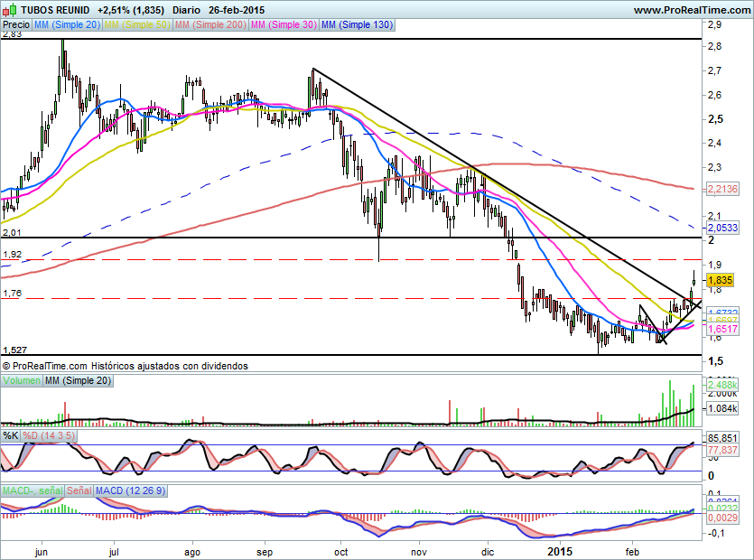Viewport: 754px width, 560px height.
Task: Select the %D (14 3 5) label
Action: point(49,435)
